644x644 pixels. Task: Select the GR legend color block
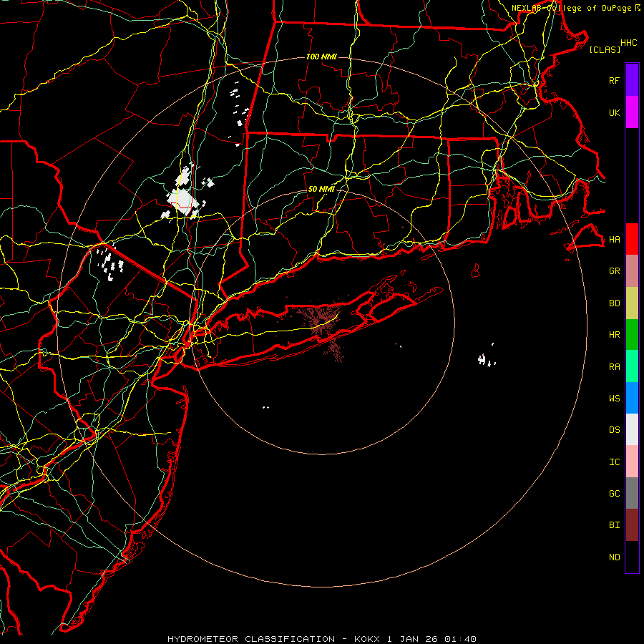632,271
